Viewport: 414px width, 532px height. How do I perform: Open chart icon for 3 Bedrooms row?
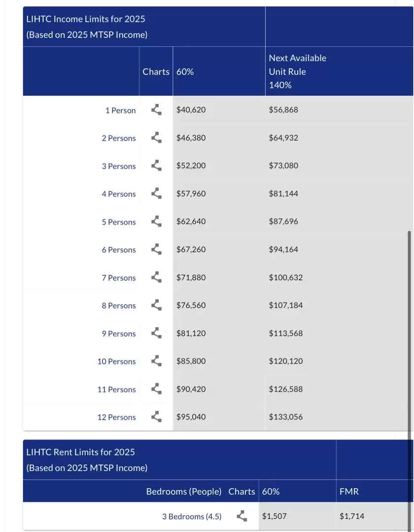pos(242,516)
